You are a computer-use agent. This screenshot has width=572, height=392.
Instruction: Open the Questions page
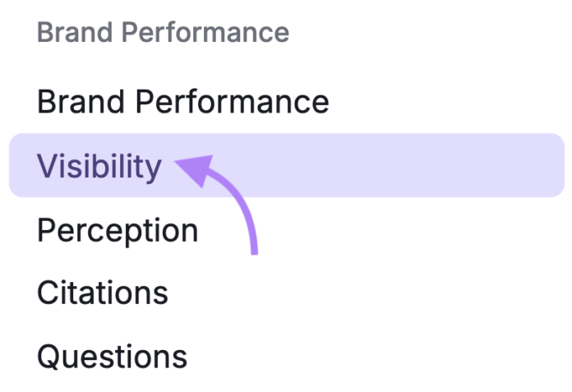coord(112,357)
